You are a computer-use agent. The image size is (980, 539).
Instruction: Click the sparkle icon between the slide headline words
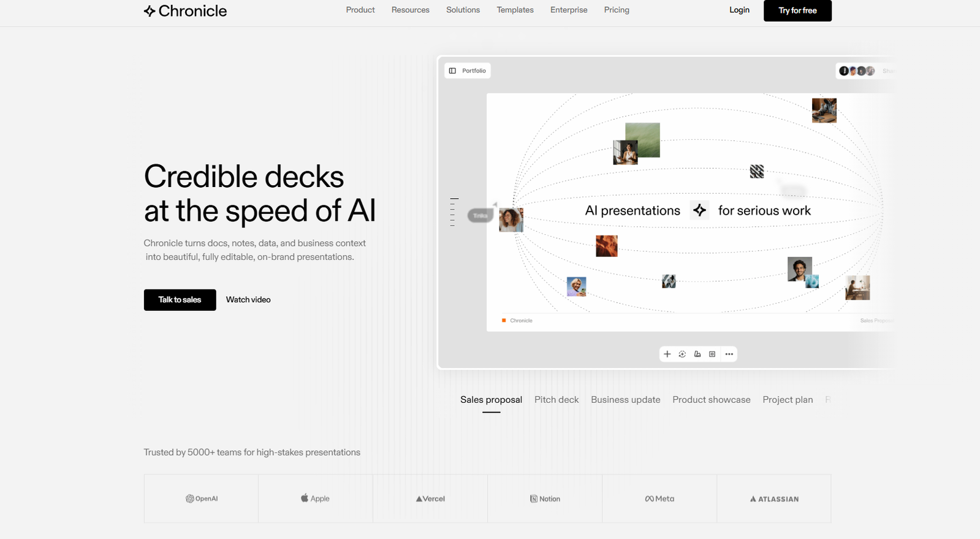(699, 210)
